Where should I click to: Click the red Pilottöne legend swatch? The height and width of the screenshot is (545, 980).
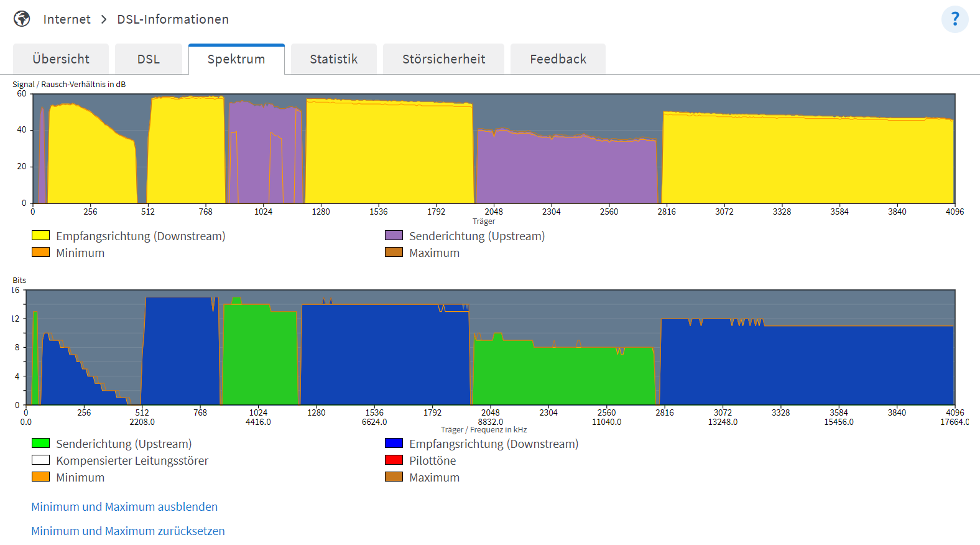394,460
